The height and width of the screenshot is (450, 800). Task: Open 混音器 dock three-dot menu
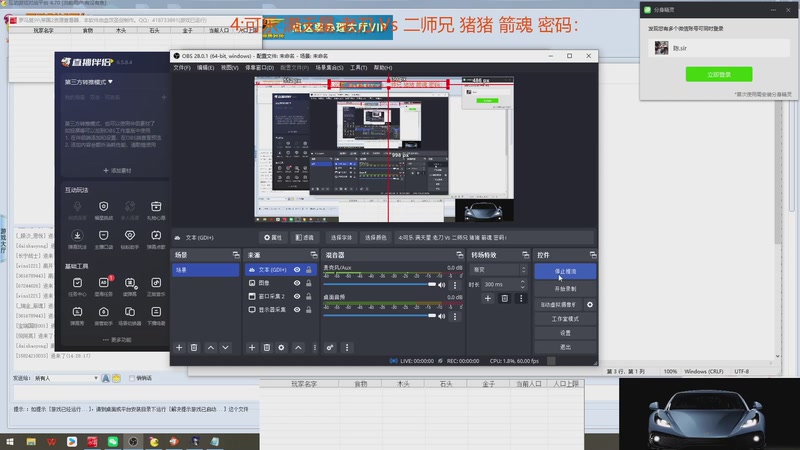[x=347, y=347]
